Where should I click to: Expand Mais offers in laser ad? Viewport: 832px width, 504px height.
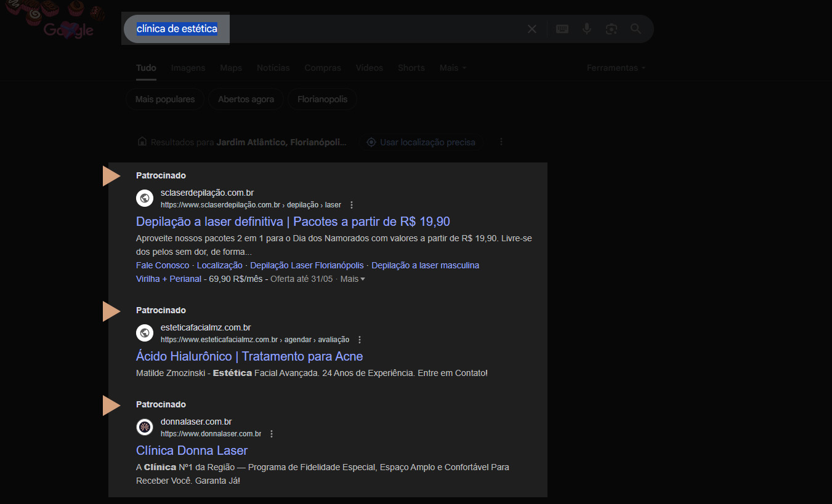tap(352, 279)
